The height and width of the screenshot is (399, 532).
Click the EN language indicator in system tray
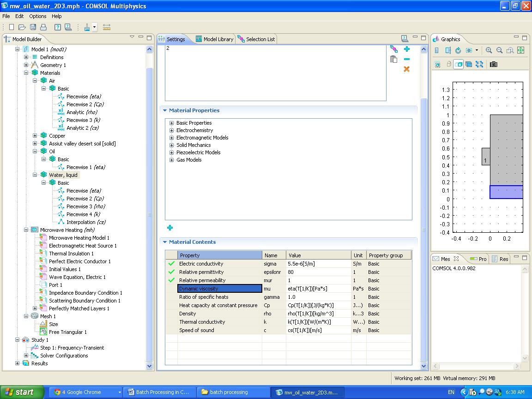[x=451, y=392]
